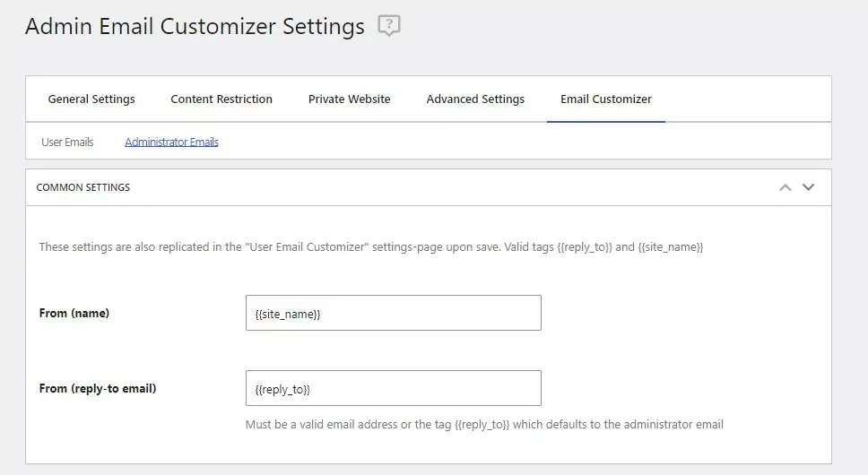Click the From (name) label
The image size is (868, 475).
(x=74, y=313)
